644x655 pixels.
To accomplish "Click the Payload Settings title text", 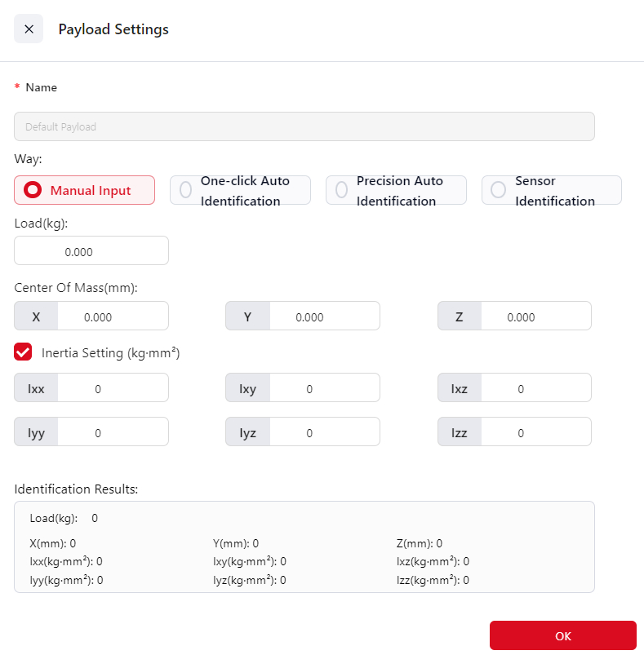I will [113, 29].
